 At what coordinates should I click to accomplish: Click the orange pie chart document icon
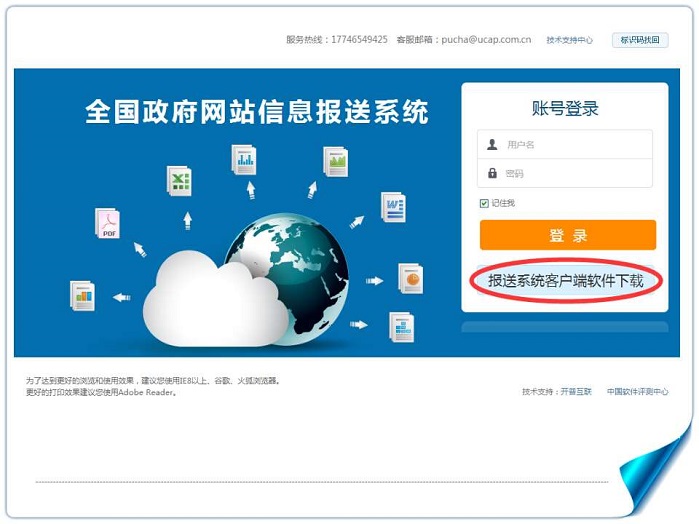(410, 278)
